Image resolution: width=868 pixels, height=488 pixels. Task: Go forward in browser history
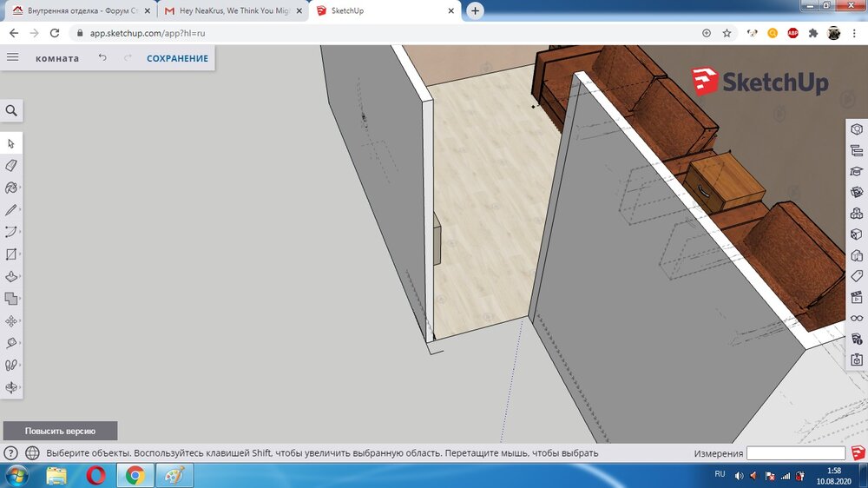pyautogui.click(x=35, y=33)
